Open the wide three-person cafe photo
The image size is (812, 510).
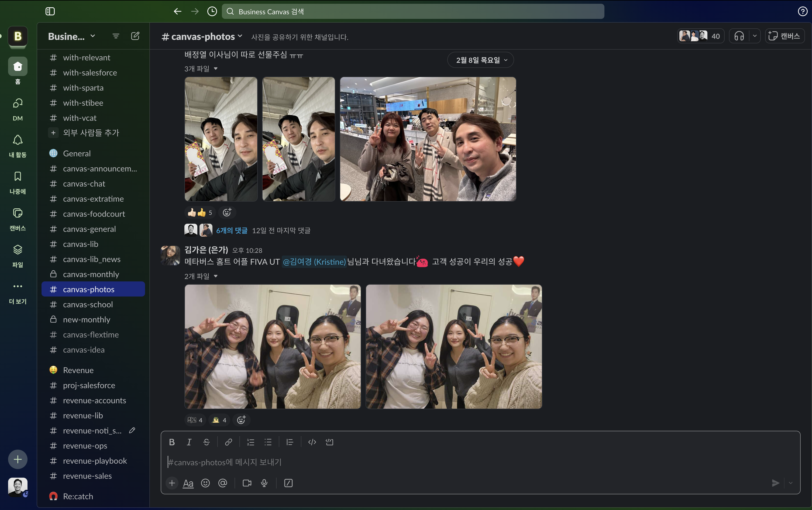click(428, 139)
